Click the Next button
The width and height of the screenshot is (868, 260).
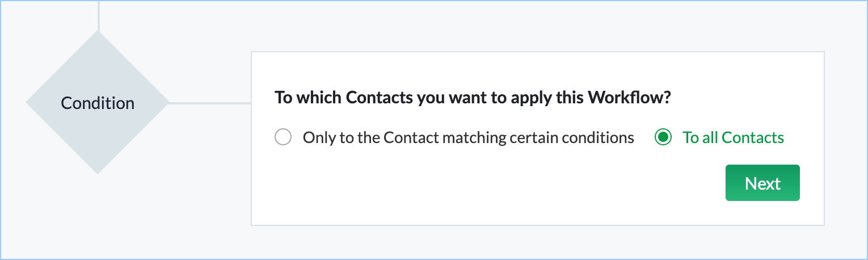pyautogui.click(x=762, y=183)
